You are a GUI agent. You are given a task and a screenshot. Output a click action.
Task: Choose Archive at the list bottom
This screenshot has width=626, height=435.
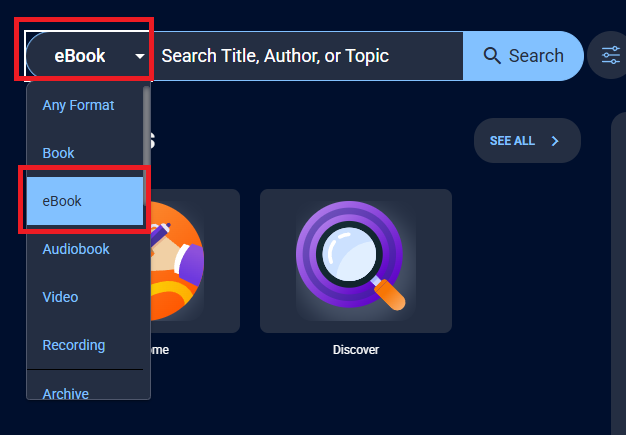[x=65, y=393]
